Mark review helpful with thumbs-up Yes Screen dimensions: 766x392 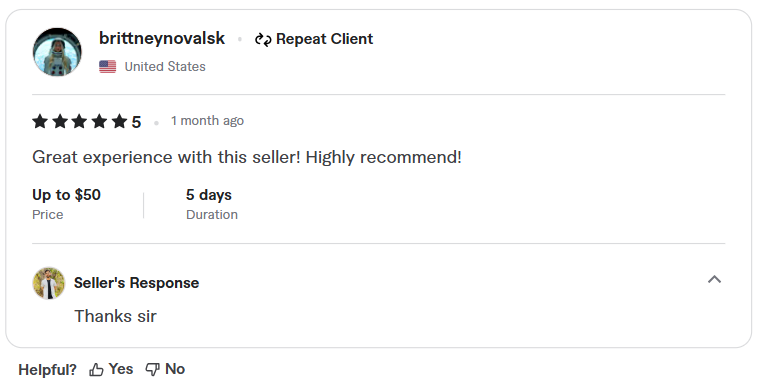pos(111,369)
